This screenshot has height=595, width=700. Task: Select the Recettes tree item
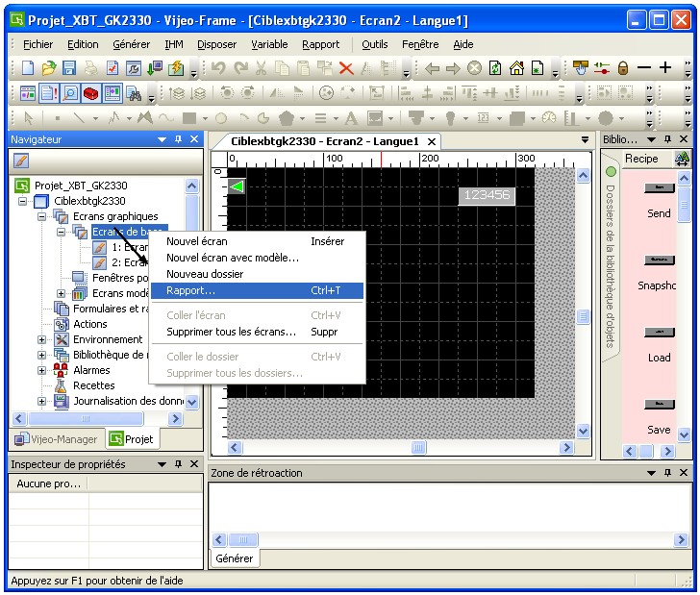coord(94,385)
